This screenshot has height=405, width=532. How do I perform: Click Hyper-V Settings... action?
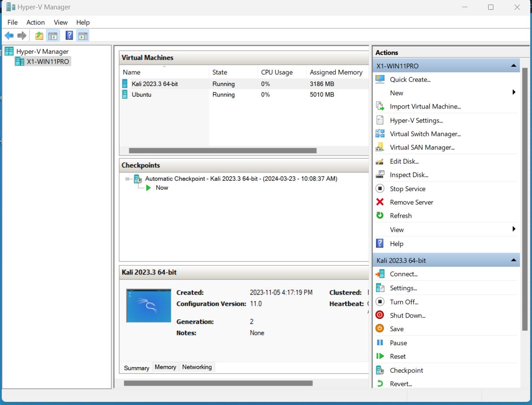point(416,121)
